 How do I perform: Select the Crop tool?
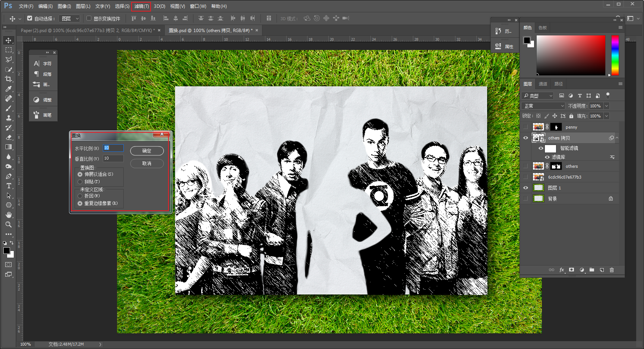9,79
